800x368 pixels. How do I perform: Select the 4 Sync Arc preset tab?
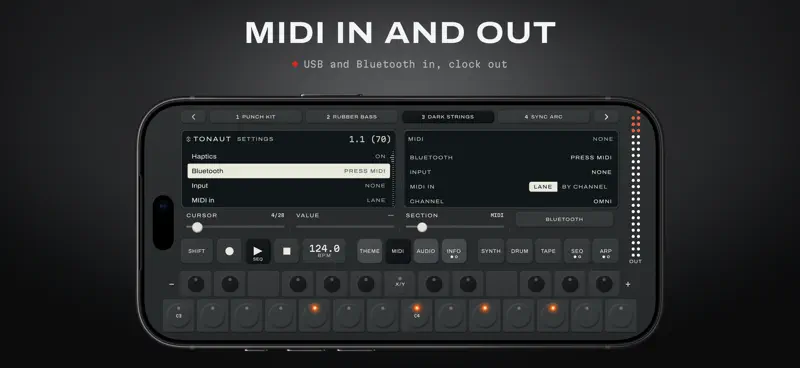pos(543,117)
